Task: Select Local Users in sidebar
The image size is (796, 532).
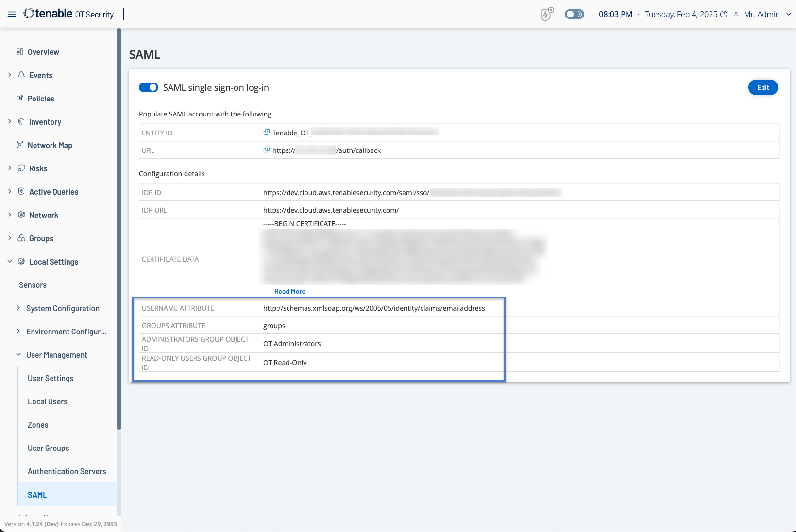Action: 48,401
